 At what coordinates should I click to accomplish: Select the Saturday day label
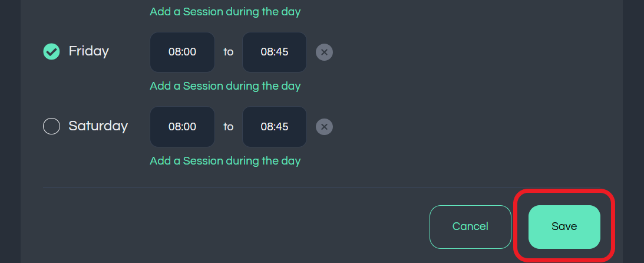(x=98, y=126)
